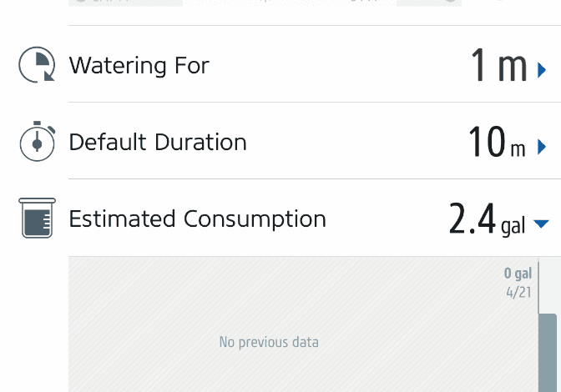Select the Estimated Consumption label
Viewport: 561px width, 392px height.
(198, 219)
